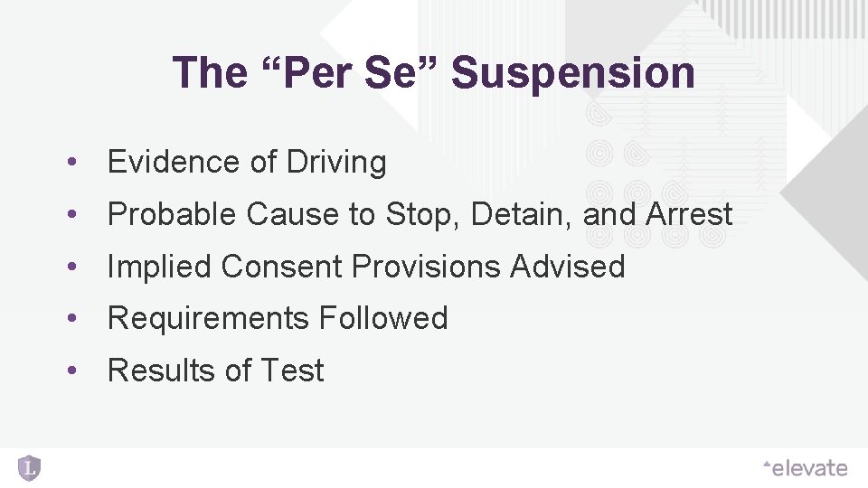Image resolution: width=868 pixels, height=488 pixels.
Task: Click the word Arrest in second bullet
Action: click(x=689, y=215)
